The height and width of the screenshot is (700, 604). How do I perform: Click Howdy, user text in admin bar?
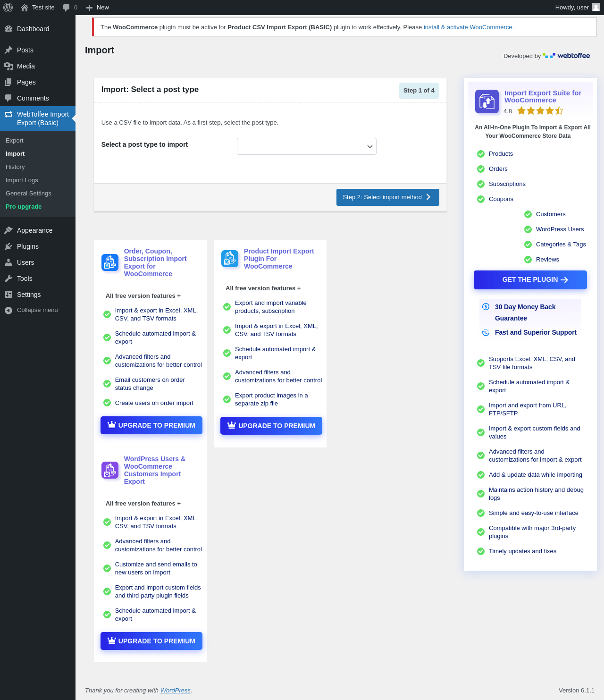tap(572, 8)
